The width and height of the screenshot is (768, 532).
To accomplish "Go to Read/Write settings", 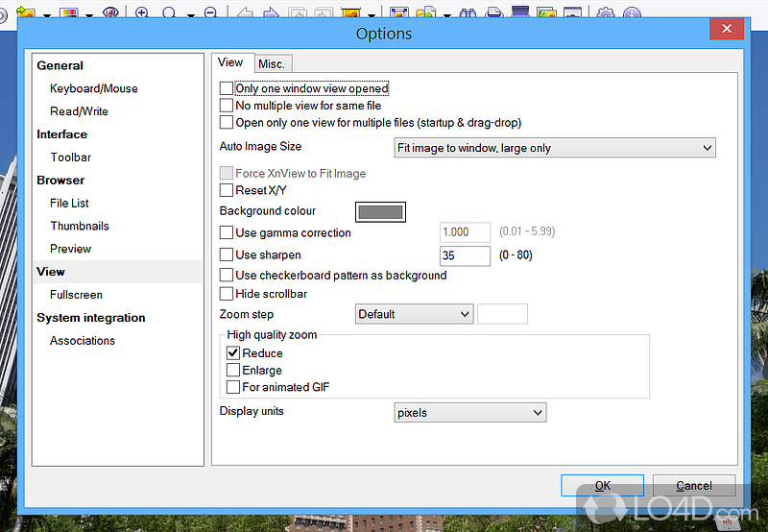I will coord(79,111).
